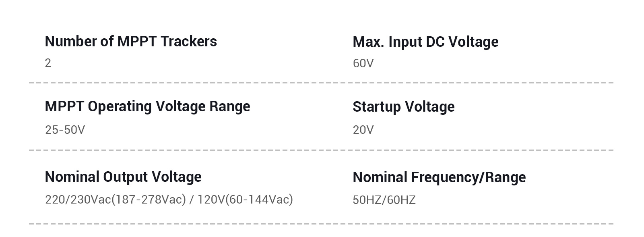Click the 25-50V operating range value
The image size is (644, 237).
click(65, 130)
